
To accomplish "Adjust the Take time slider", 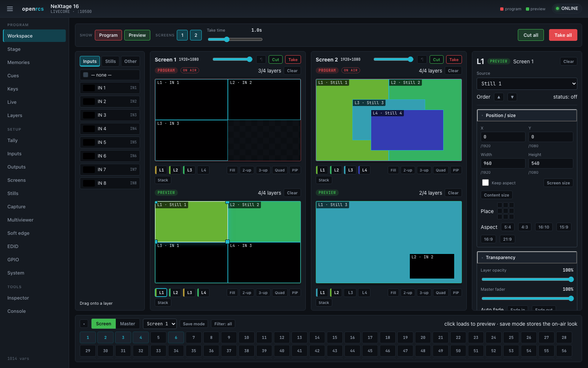I will [x=235, y=39].
